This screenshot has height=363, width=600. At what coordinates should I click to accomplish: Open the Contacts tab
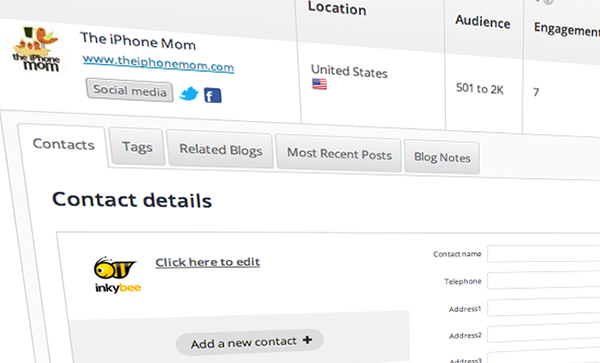(63, 144)
